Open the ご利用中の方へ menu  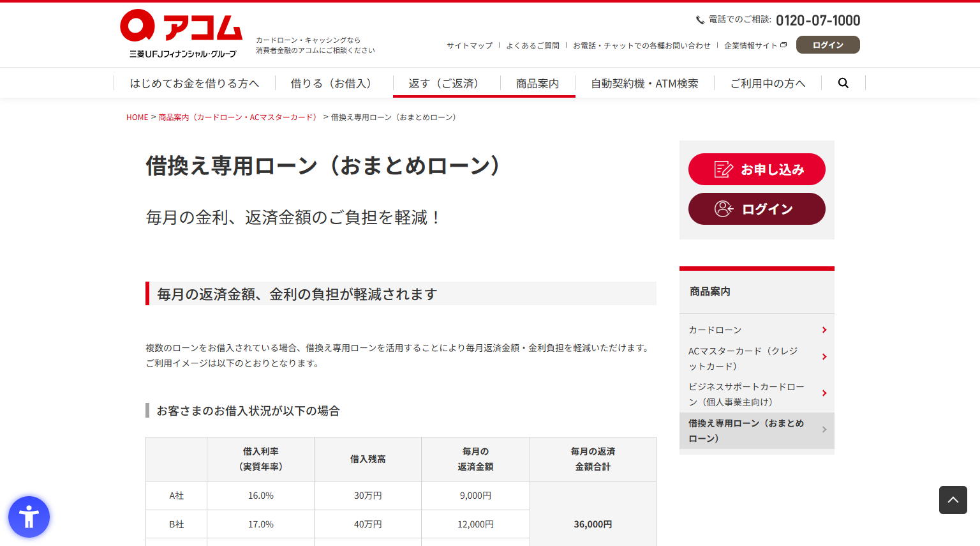[x=768, y=83]
